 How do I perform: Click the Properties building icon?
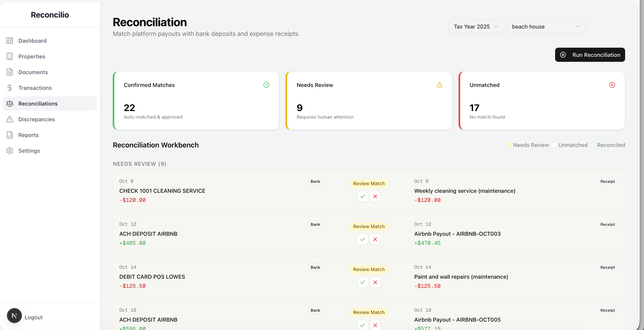[10, 56]
